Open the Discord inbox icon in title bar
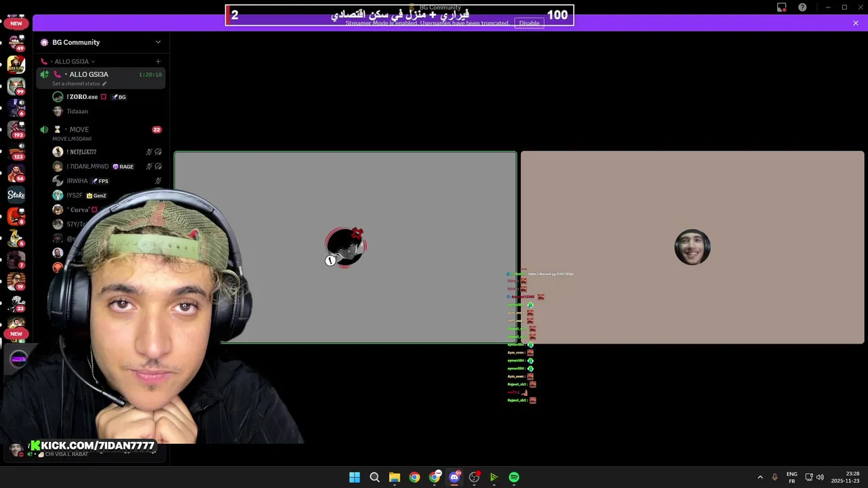868x488 pixels. click(x=782, y=7)
